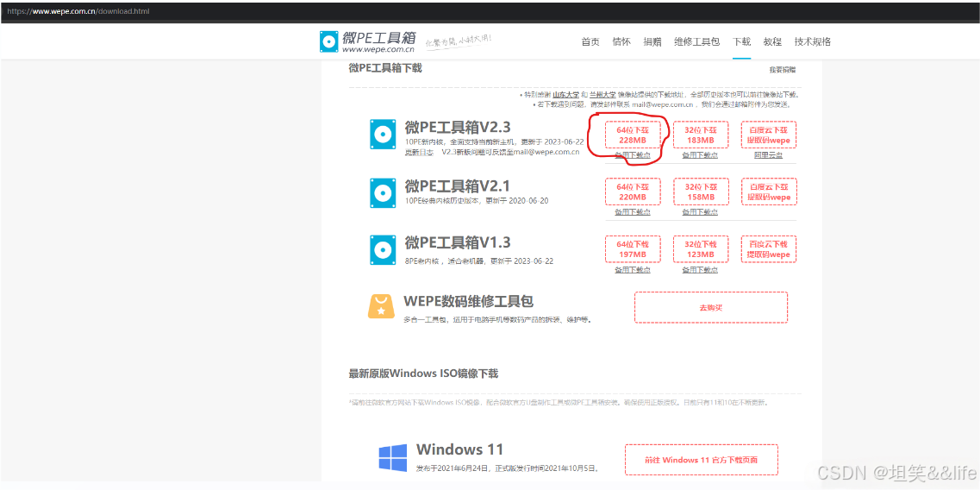
Task: Open the 首页 navigation item
Action: coord(590,42)
